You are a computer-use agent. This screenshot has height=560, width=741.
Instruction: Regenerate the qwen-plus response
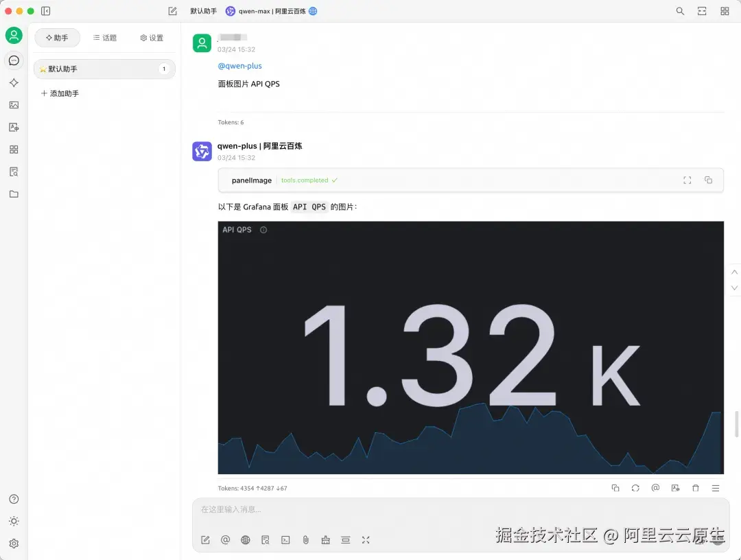(635, 487)
